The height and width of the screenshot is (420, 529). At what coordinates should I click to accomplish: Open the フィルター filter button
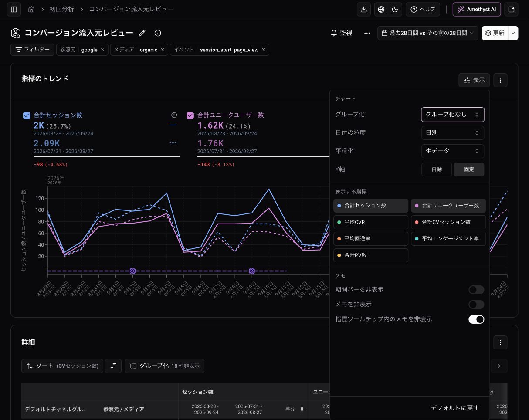pos(33,50)
